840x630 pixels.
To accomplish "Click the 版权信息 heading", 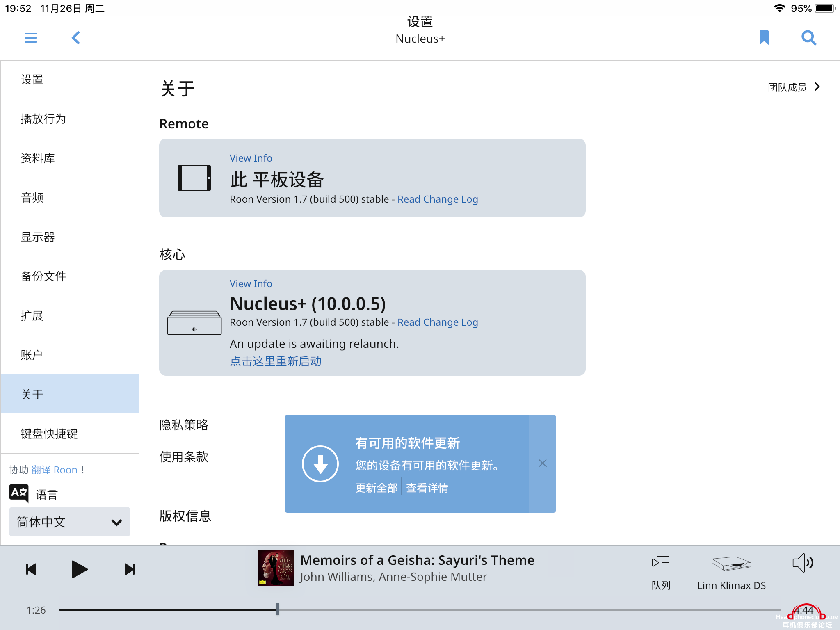I will tap(185, 516).
